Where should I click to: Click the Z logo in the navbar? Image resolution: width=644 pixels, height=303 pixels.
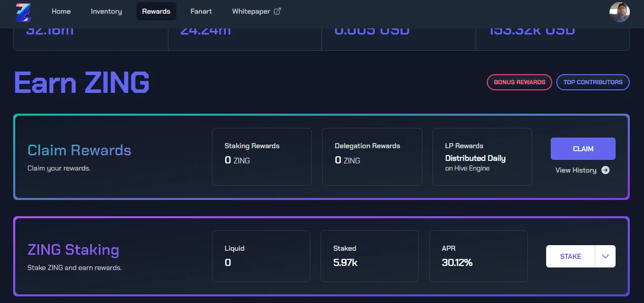23,12
